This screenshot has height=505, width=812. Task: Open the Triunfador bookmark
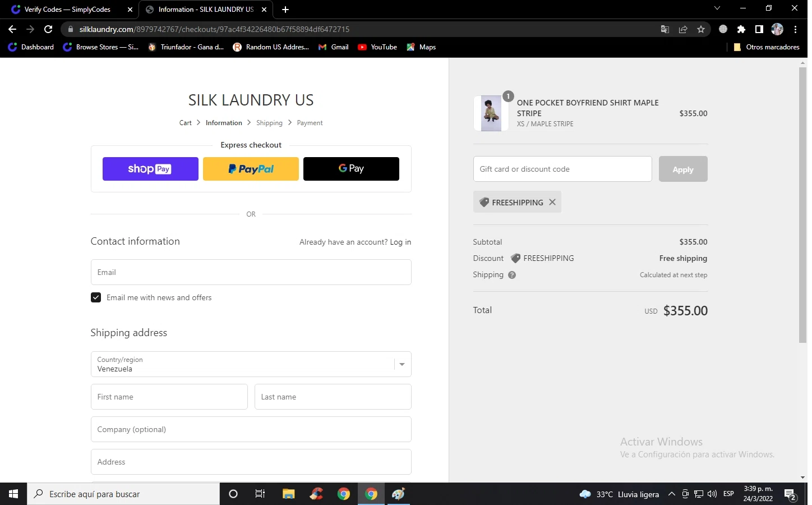click(186, 47)
